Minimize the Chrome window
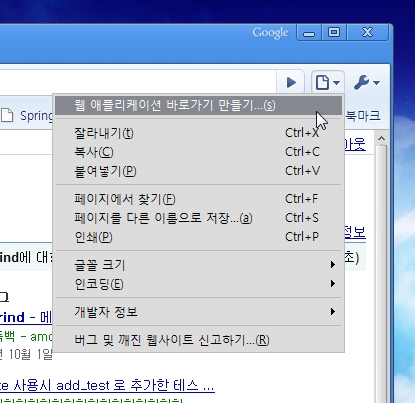The height and width of the screenshot is (403, 415). [309, 33]
